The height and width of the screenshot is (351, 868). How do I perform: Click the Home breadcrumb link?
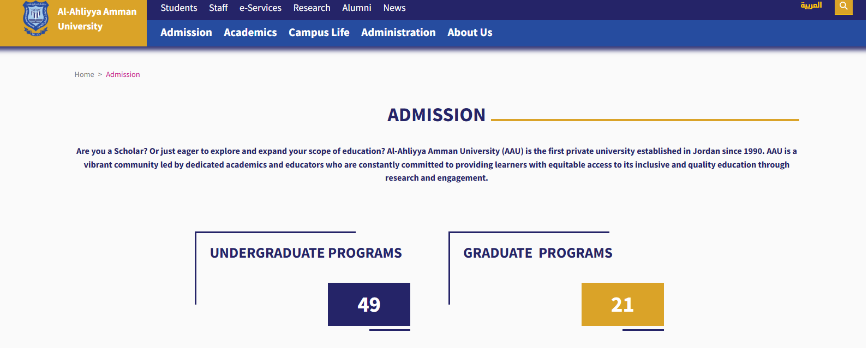point(84,74)
